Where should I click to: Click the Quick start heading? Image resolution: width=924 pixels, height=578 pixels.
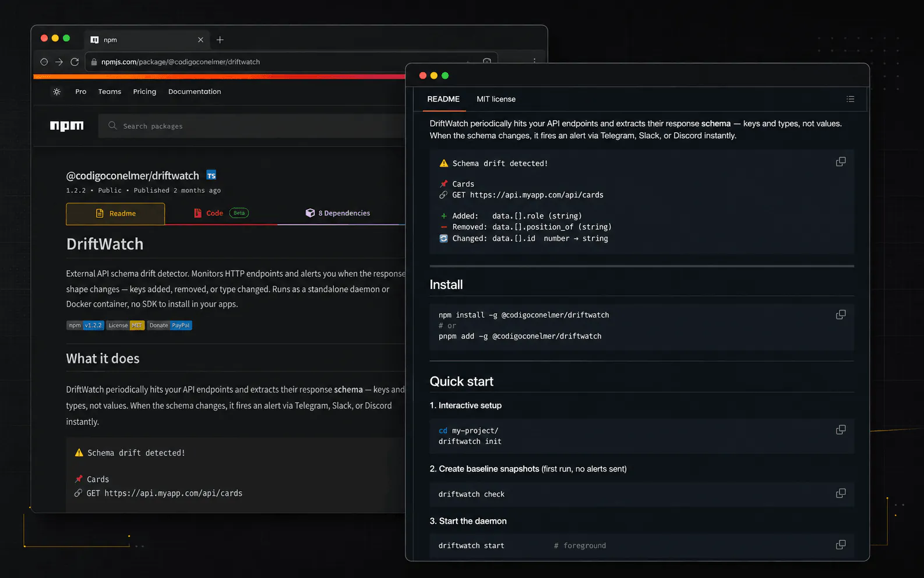(x=461, y=382)
